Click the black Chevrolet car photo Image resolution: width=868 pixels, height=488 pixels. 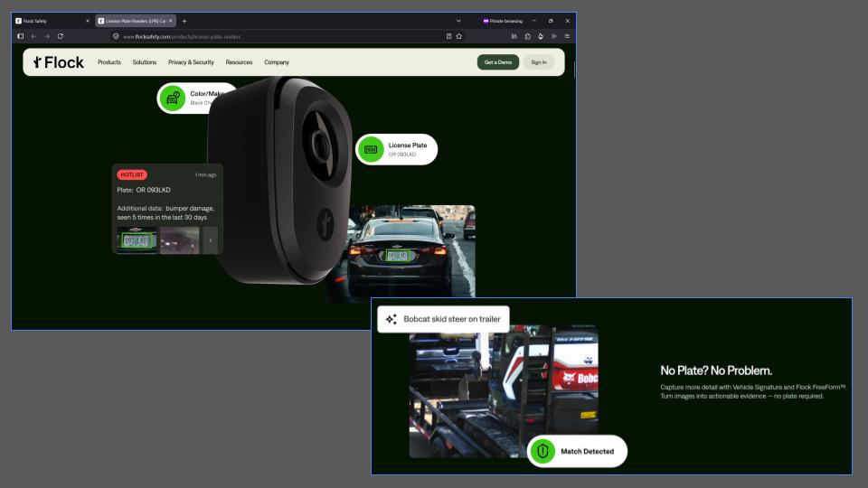(x=411, y=252)
